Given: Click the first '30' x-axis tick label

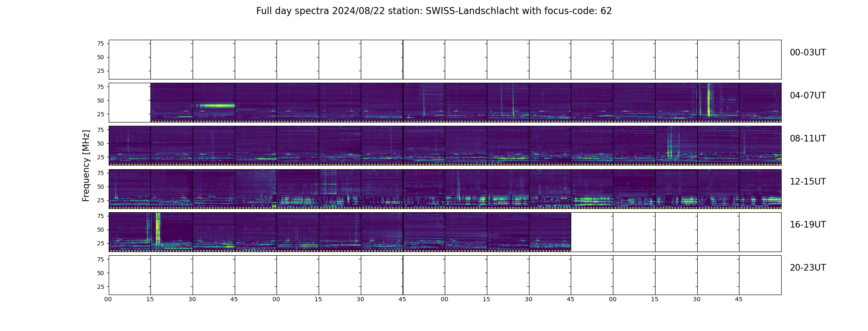Looking at the screenshot, I should pyautogui.click(x=192, y=299).
